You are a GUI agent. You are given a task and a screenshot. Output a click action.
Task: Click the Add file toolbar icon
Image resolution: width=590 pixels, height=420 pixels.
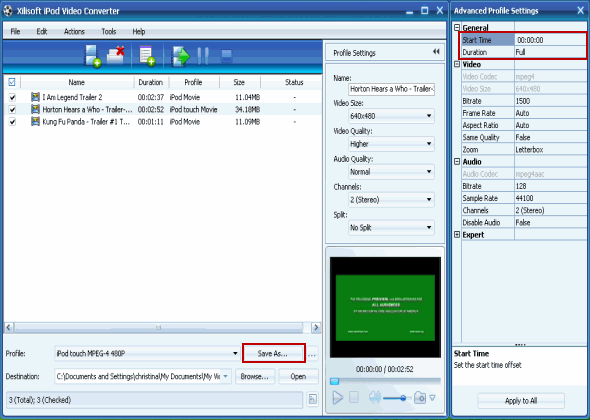(x=93, y=56)
